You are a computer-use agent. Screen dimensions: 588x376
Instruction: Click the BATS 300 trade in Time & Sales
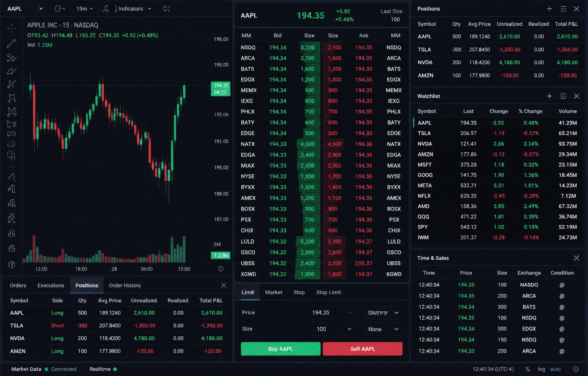(498, 307)
